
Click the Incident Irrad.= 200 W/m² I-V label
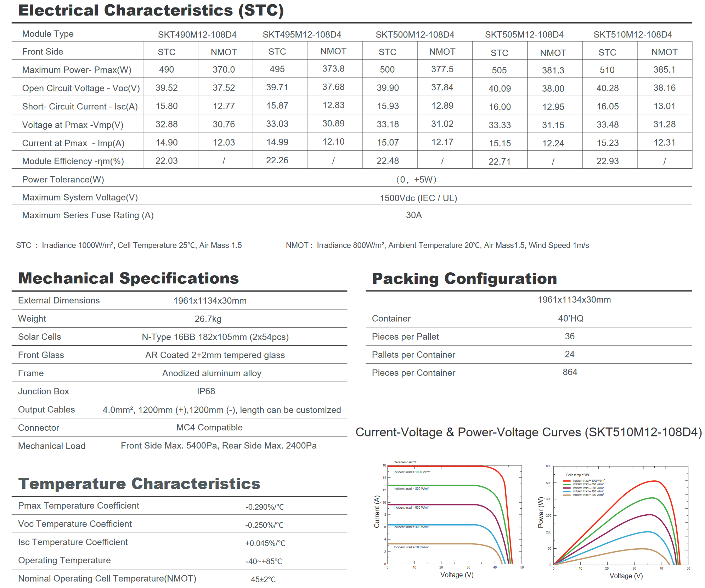[x=411, y=547]
